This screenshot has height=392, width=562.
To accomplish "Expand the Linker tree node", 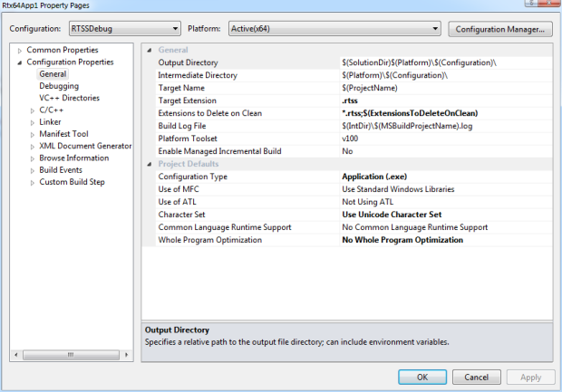I will (33, 122).
